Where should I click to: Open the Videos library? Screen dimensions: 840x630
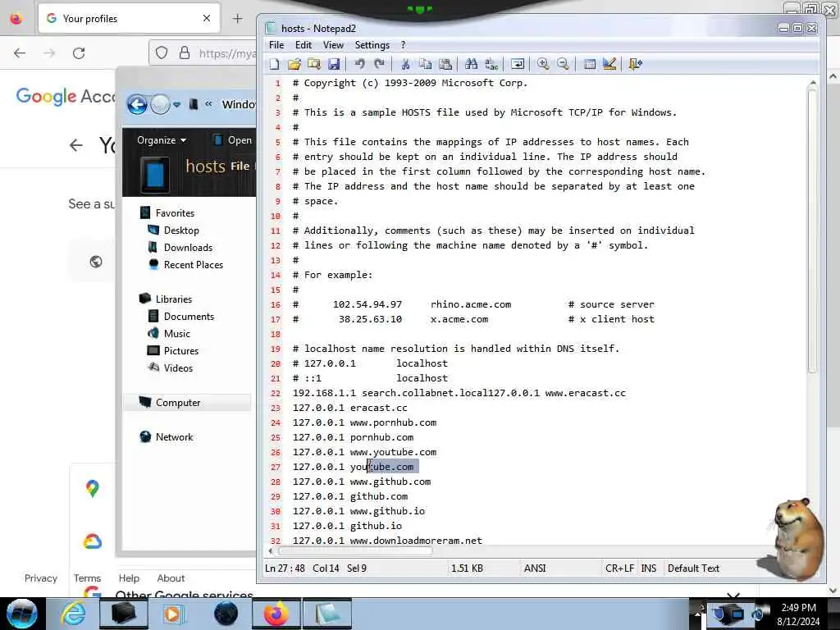(171, 367)
